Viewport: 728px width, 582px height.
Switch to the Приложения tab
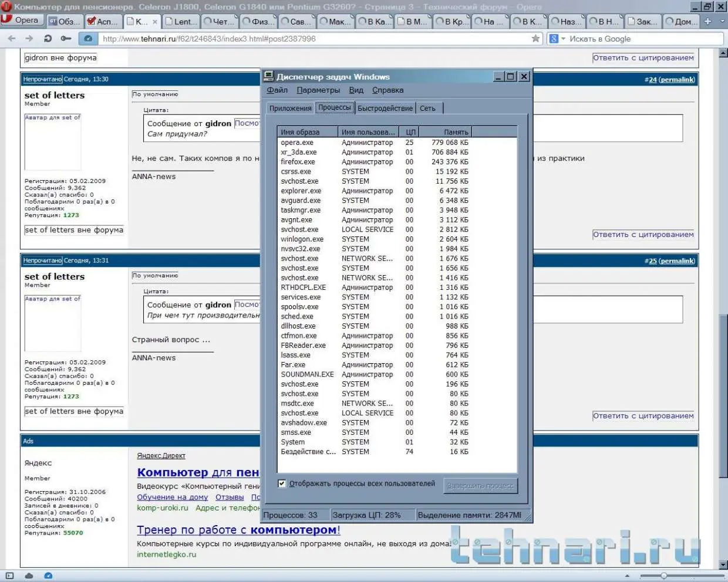click(290, 109)
